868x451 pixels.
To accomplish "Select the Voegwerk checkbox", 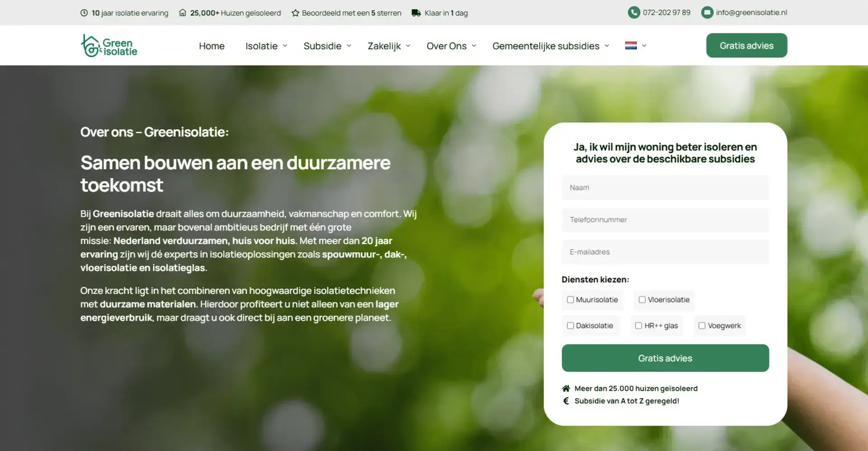I will (x=702, y=326).
